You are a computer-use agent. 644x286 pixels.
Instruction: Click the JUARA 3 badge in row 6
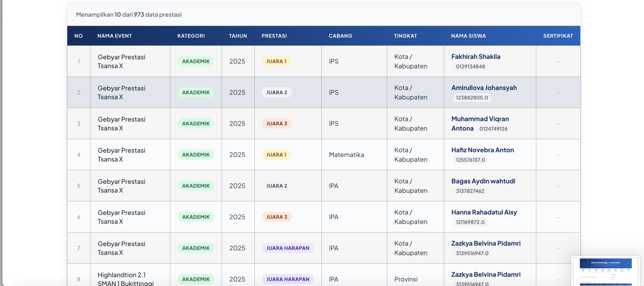tap(277, 217)
